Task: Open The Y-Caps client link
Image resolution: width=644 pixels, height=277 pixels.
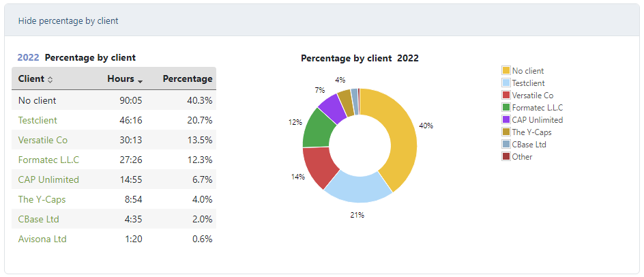Action: (x=42, y=199)
